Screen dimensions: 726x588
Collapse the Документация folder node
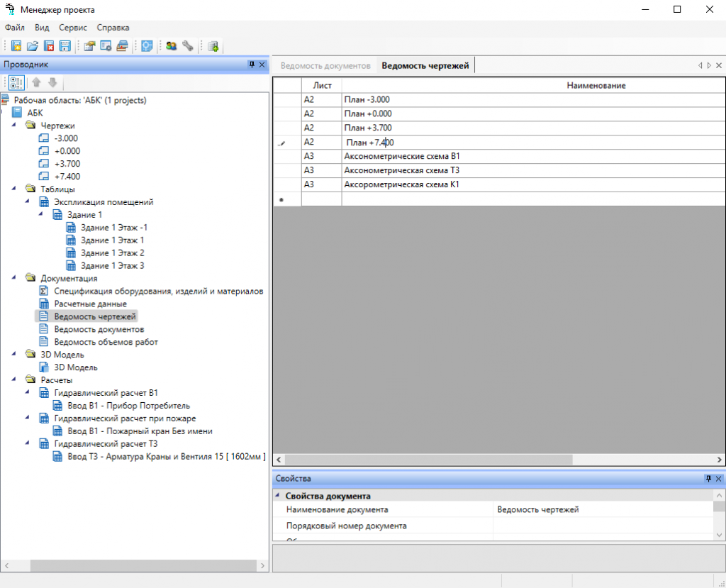(x=15, y=278)
